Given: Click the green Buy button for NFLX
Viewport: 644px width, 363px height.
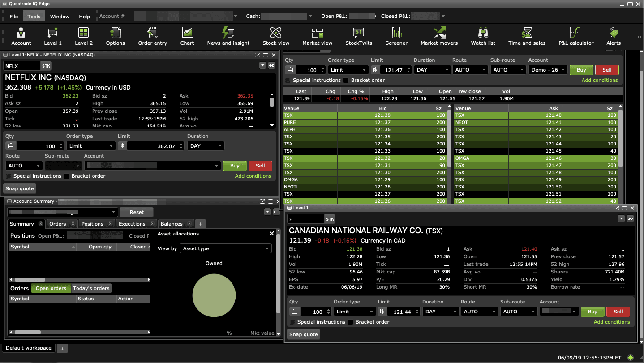Looking at the screenshot, I should click(x=234, y=165).
